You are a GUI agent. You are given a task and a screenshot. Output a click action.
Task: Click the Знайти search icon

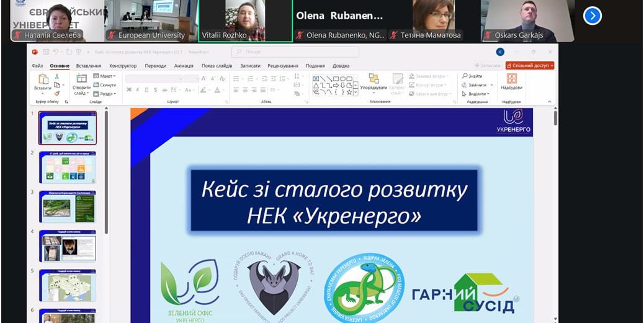(465, 76)
